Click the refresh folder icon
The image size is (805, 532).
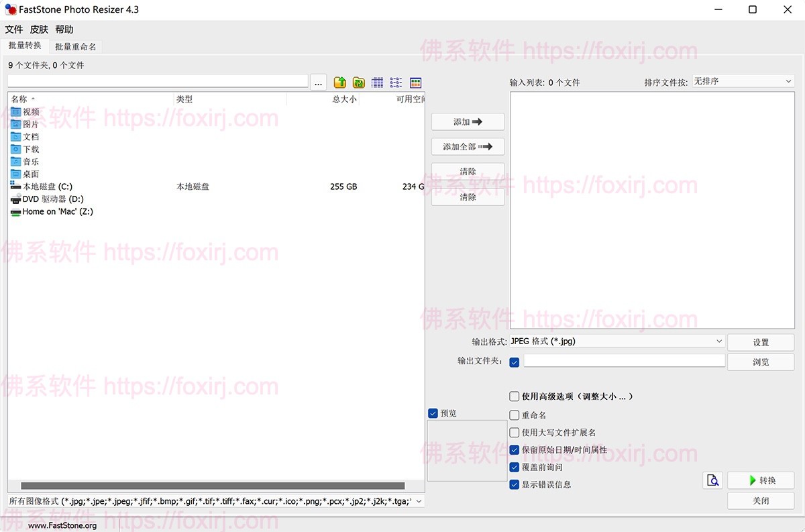359,83
